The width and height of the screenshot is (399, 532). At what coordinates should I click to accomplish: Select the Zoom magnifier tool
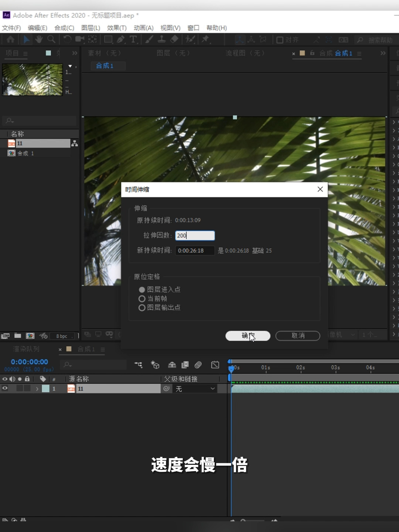click(x=51, y=39)
